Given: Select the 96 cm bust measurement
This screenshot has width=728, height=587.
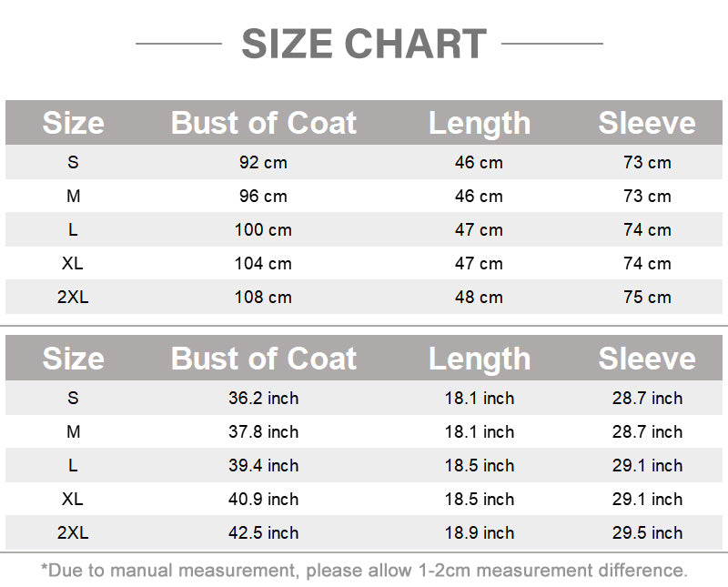Looking at the screenshot, I should (263, 197).
